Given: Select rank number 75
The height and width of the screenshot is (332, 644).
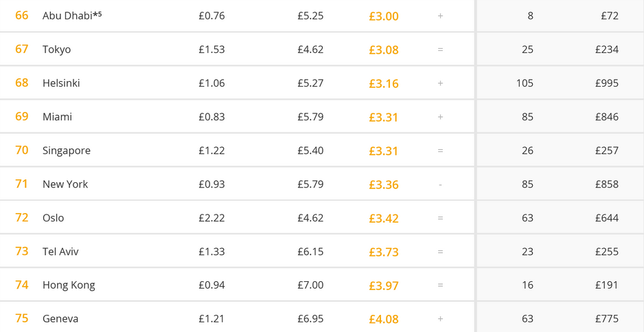Looking at the screenshot, I should pos(22,318).
